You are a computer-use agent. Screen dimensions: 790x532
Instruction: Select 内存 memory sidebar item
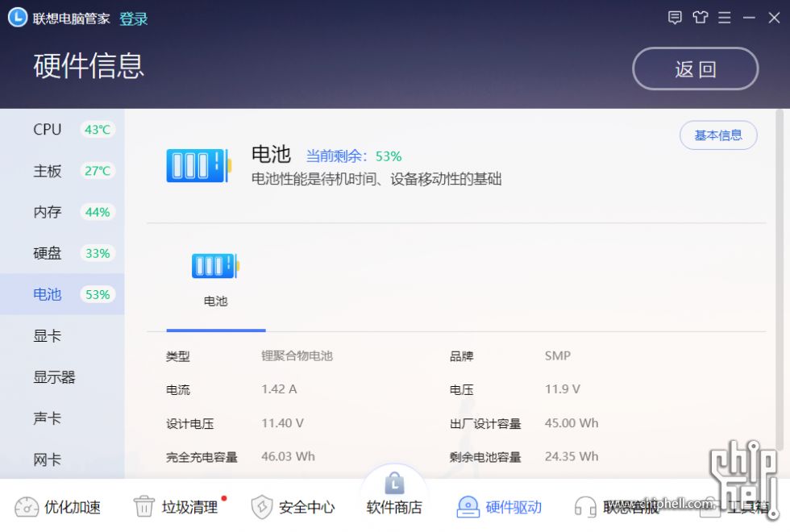(x=63, y=212)
